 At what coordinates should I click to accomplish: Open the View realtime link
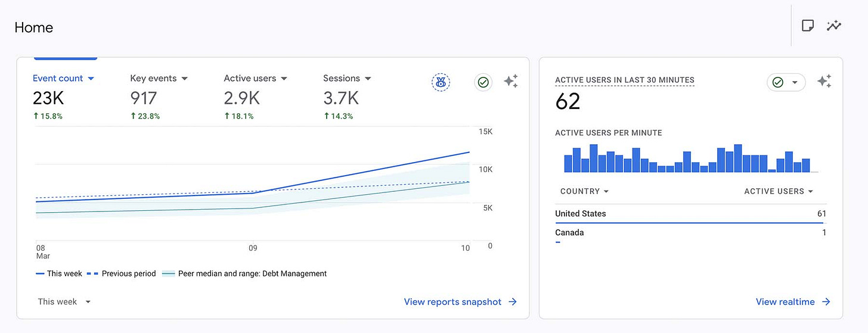pos(785,302)
